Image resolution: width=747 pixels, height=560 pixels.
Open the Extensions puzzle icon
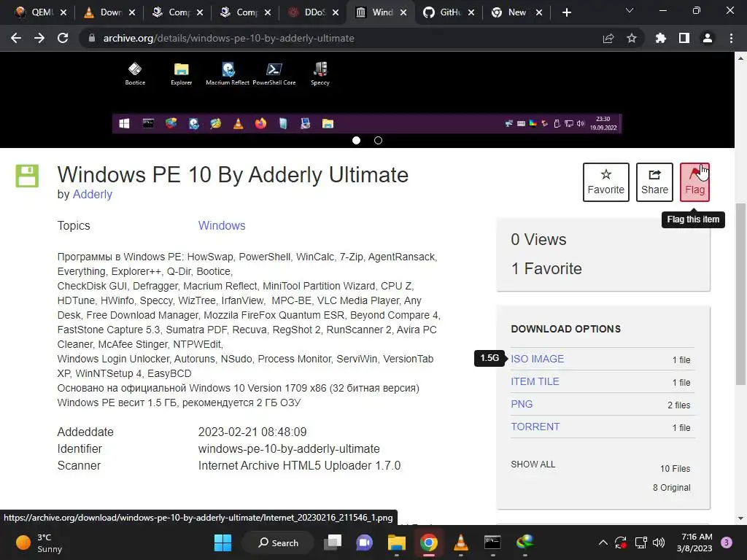(x=661, y=38)
